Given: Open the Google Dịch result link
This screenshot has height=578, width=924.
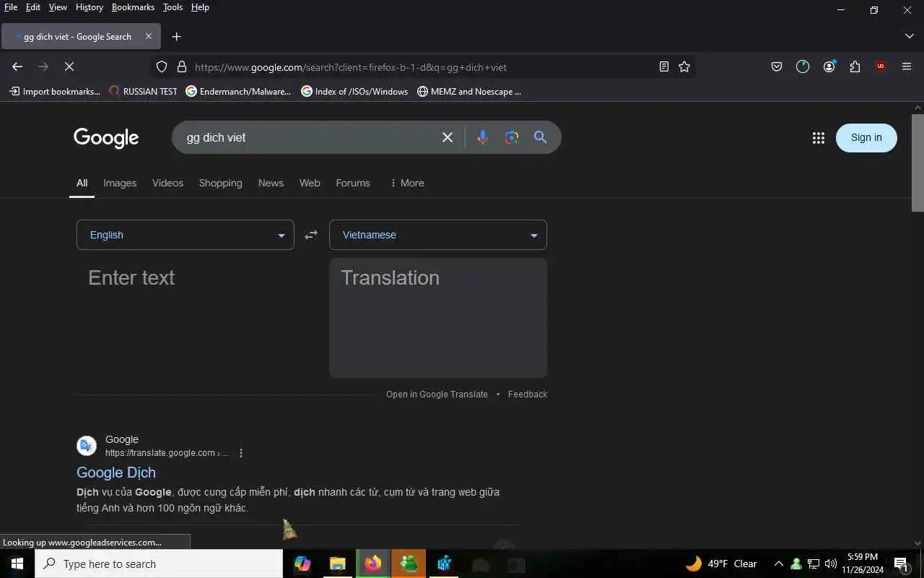Looking at the screenshot, I should point(116,473).
